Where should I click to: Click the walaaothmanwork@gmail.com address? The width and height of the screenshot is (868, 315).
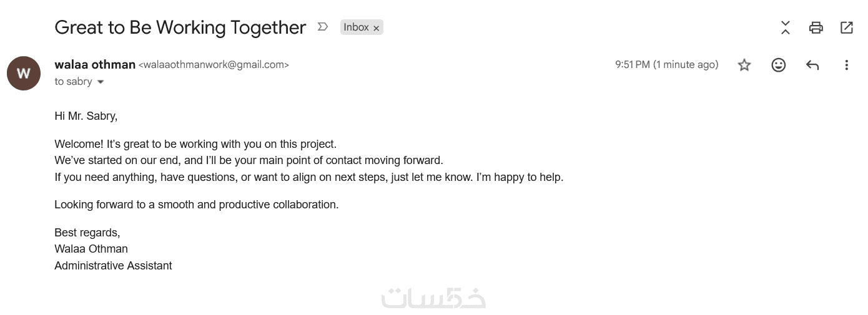point(214,65)
